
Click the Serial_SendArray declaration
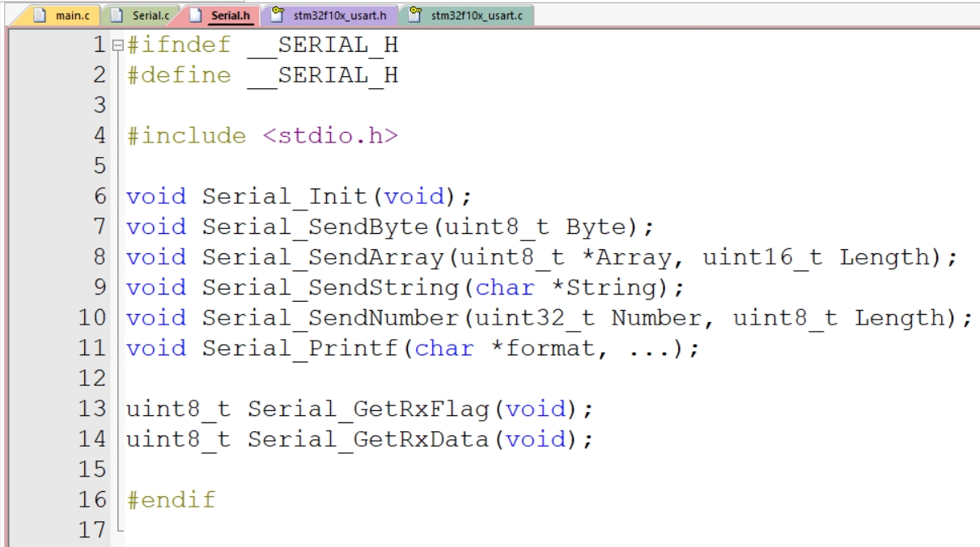pos(541,257)
